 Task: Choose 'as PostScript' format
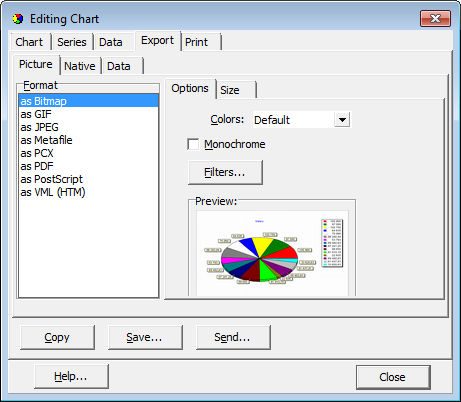88,179
